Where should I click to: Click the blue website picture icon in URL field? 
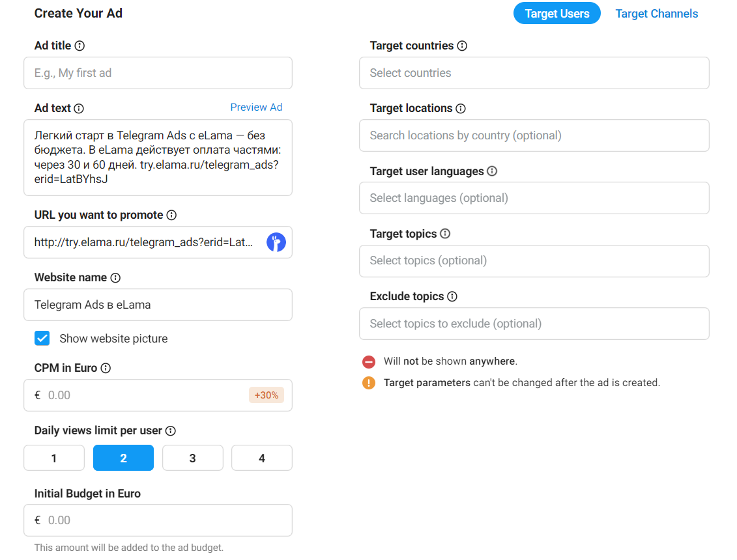click(276, 242)
